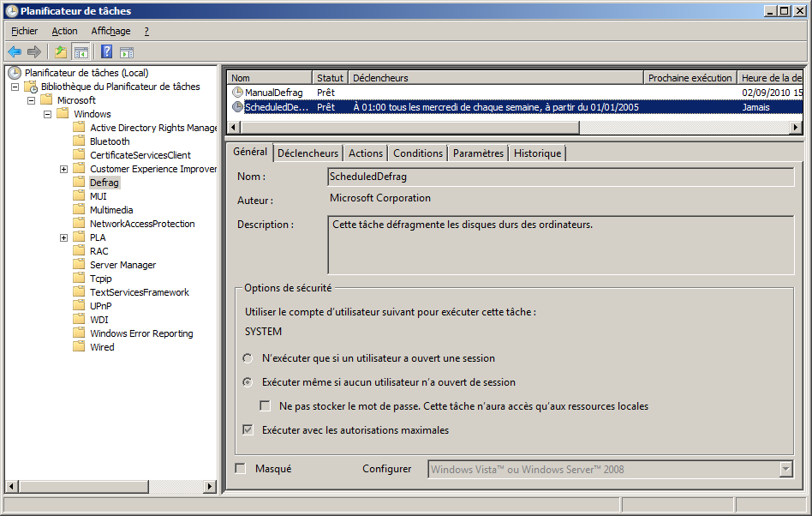Toggle the Action pane toolbar icon
The image size is (812, 516).
(127, 52)
